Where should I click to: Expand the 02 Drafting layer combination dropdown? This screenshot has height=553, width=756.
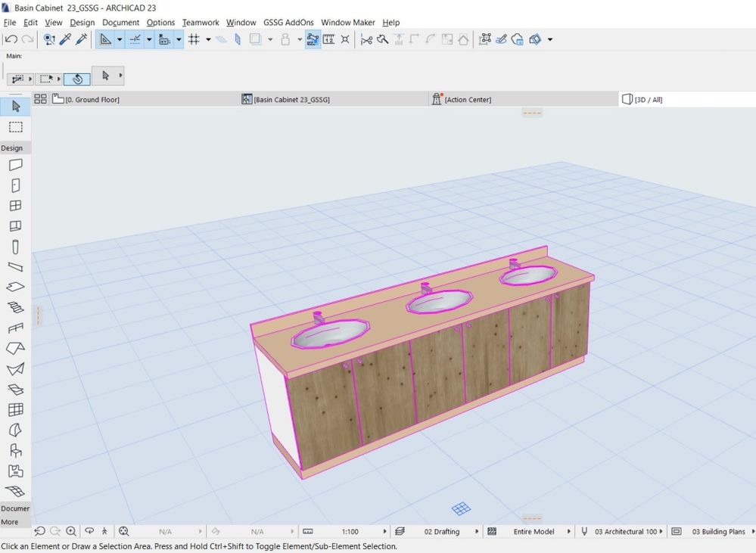click(477, 532)
